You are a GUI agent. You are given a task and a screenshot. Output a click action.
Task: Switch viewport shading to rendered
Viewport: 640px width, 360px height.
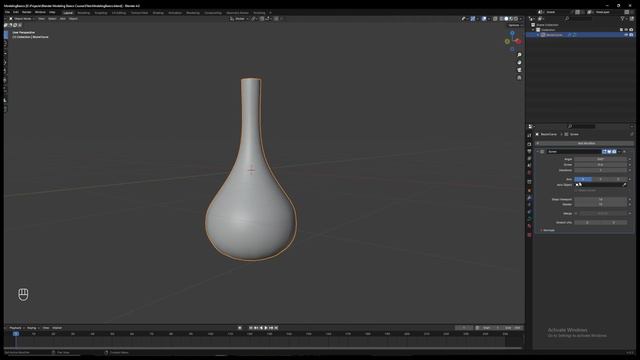pyautogui.click(x=516, y=19)
